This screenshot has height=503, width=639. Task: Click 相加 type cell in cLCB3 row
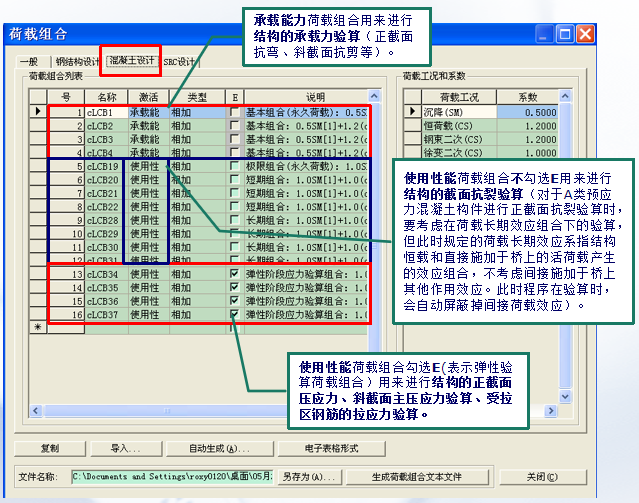click(x=197, y=139)
